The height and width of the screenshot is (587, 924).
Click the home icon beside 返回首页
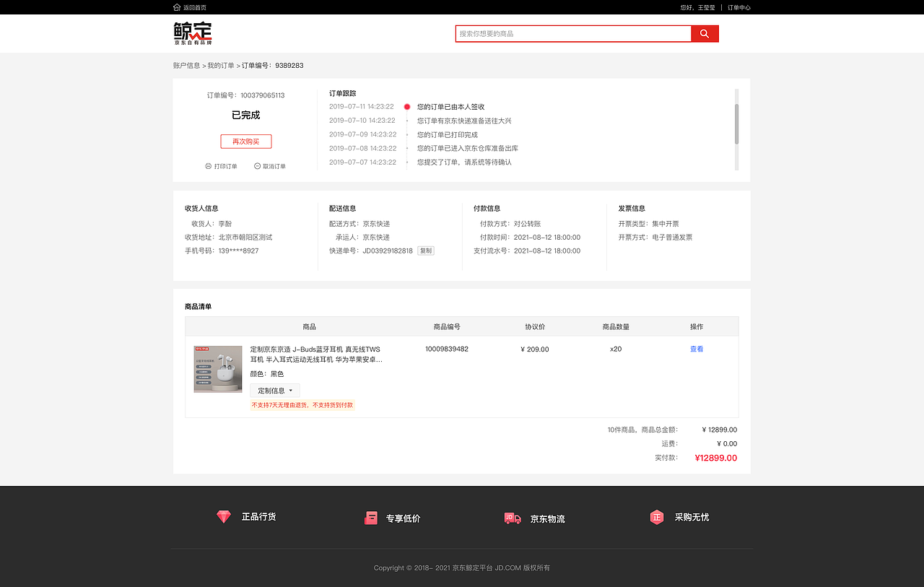(x=175, y=6)
